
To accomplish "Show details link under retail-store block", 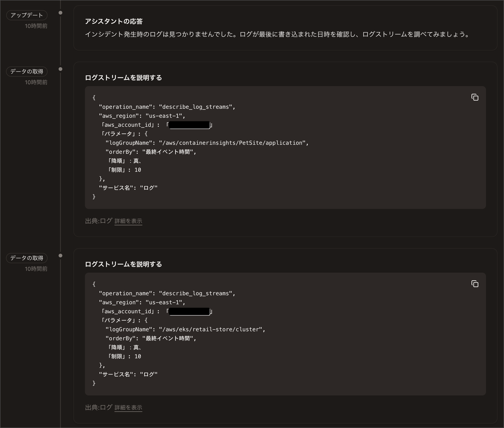I will coord(128,407).
